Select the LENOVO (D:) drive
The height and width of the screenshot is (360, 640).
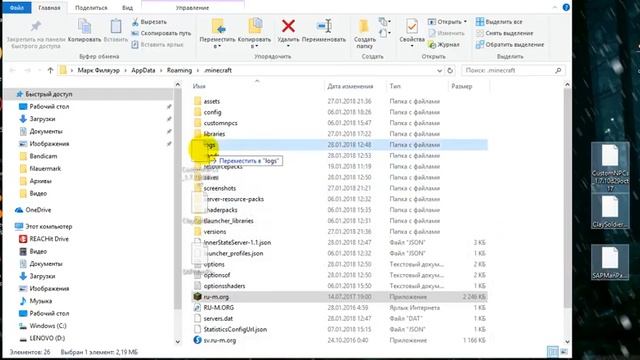coord(47,338)
